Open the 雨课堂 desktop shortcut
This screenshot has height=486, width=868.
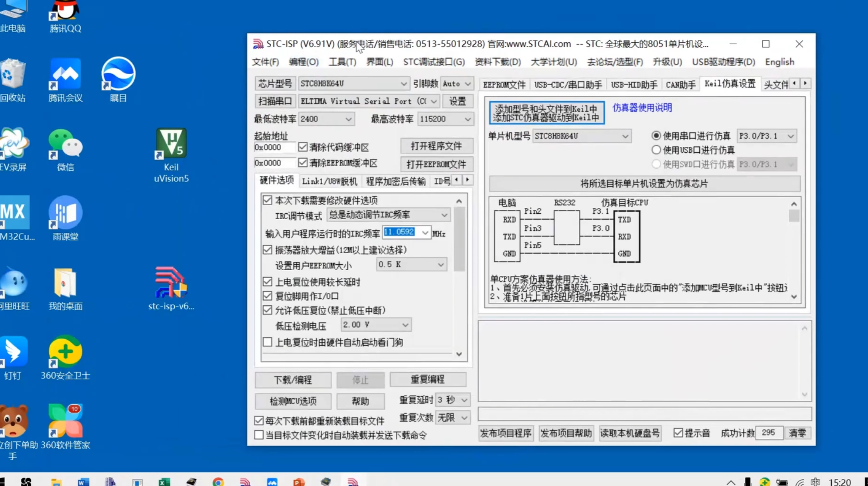coord(65,218)
